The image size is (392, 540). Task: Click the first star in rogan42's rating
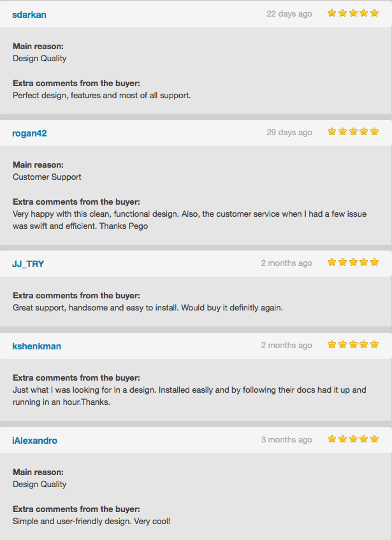331,132
